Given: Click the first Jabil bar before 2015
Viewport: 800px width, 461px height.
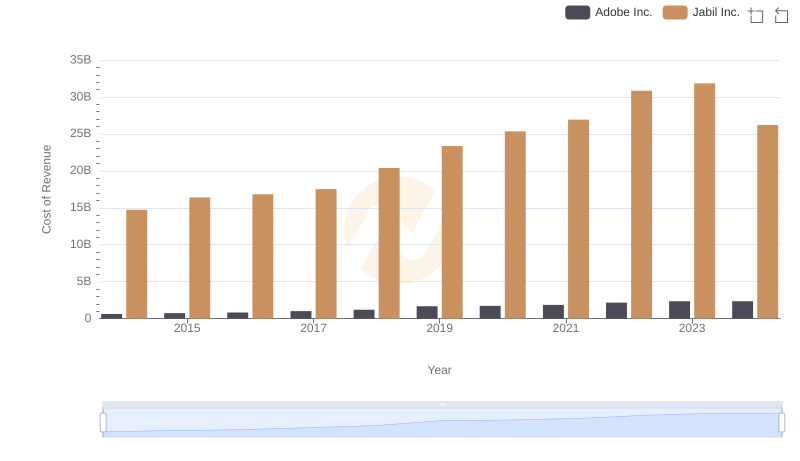Looking at the screenshot, I should coord(137,264).
